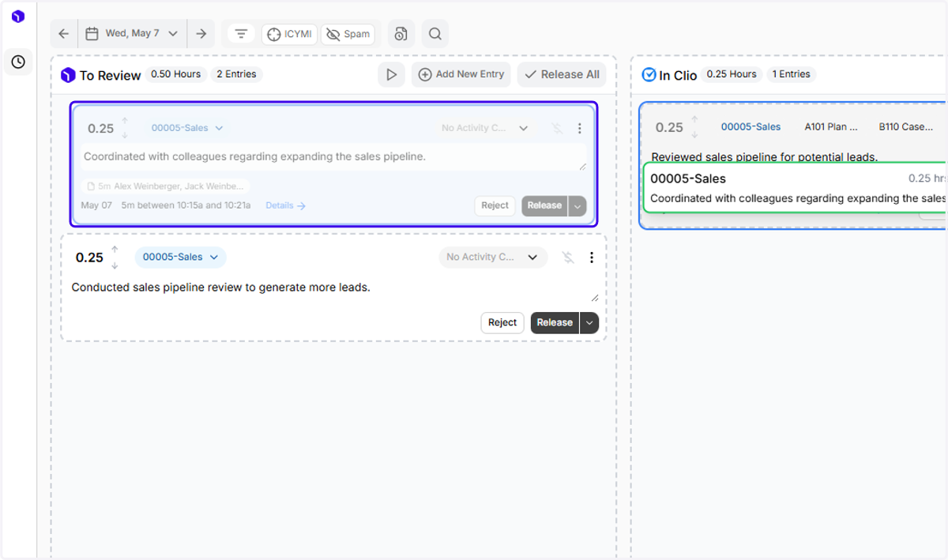This screenshot has height=560, width=948.
Task: Adjust hours stepper in In Clio entry
Action: click(x=695, y=127)
